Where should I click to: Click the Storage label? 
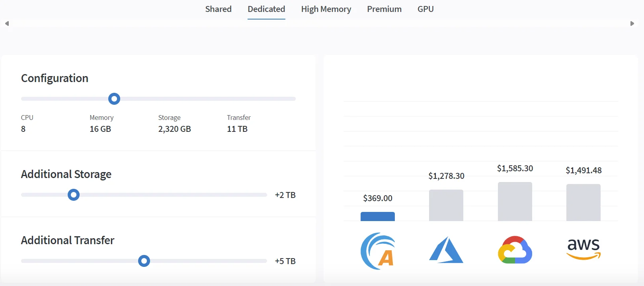[x=170, y=118]
